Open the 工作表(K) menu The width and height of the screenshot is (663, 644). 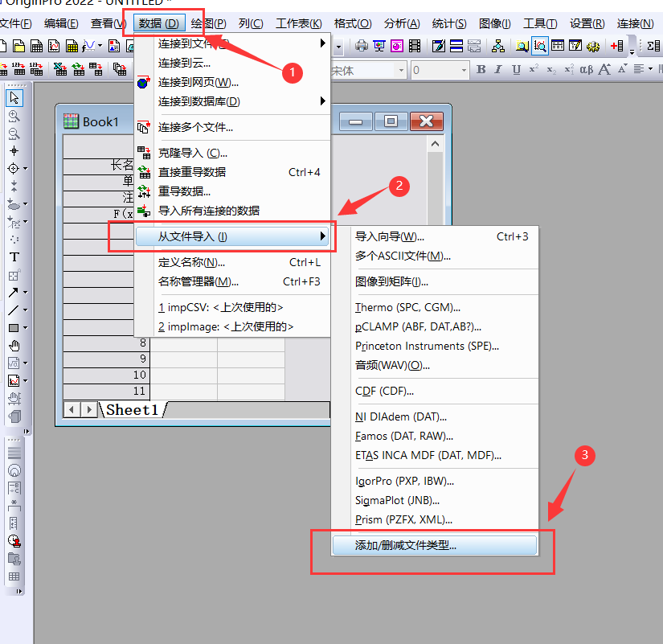[x=298, y=23]
